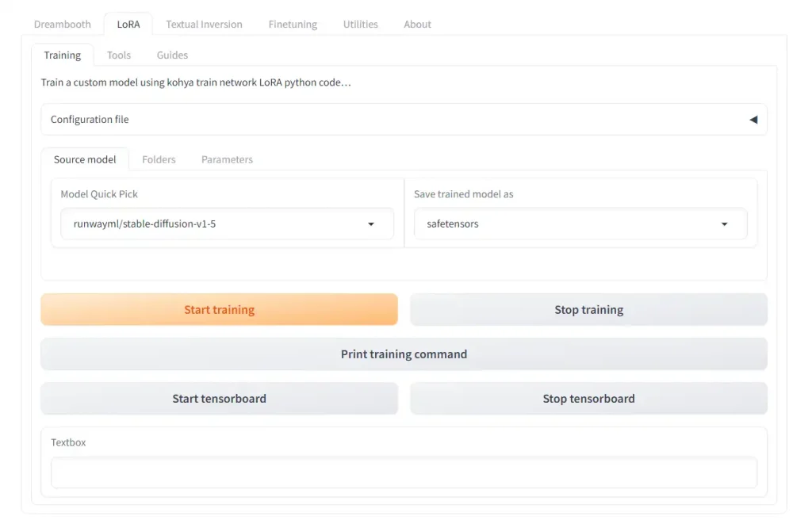Expand the Configuration file section arrow
The image size is (812, 520).
point(753,120)
